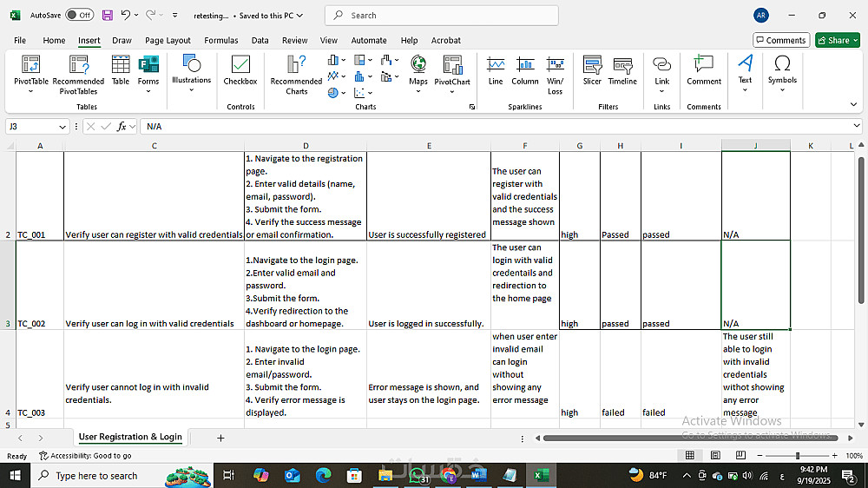This screenshot has width=868, height=488.
Task: Switch to Page Layout view in status bar
Action: (x=715, y=455)
